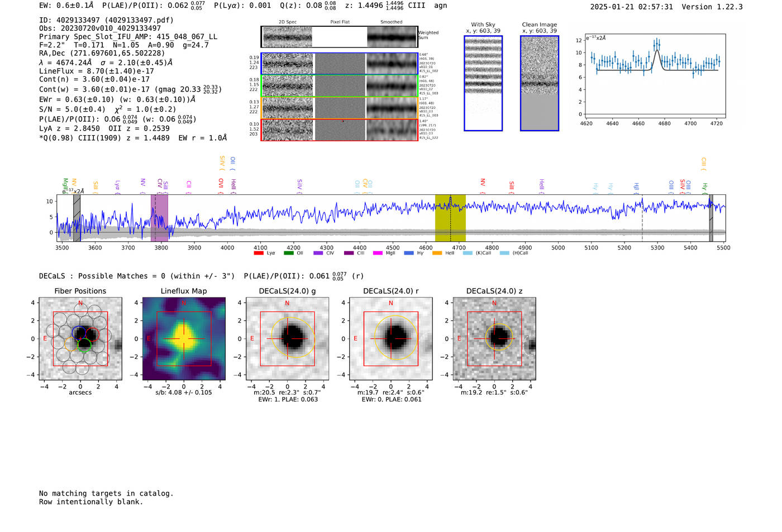Click the yellow highlighted band in spectrum
782x532 pixels.
pos(450,218)
